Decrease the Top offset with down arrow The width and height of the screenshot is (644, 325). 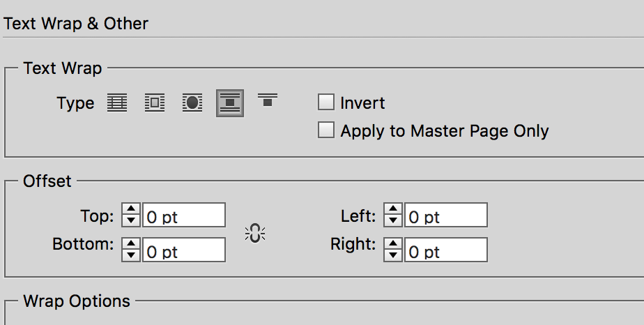click(131, 220)
